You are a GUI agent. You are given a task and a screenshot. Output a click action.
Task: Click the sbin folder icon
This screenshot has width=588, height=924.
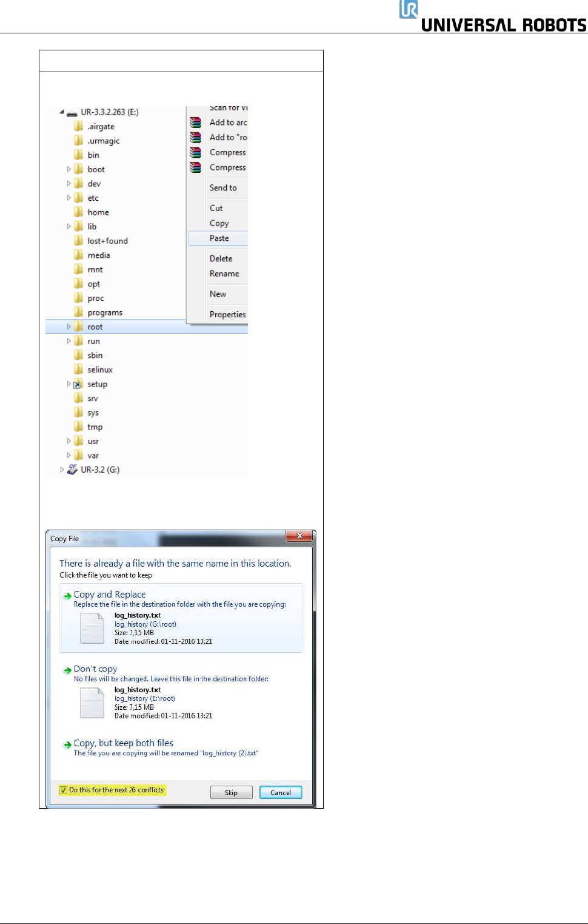[x=79, y=355]
